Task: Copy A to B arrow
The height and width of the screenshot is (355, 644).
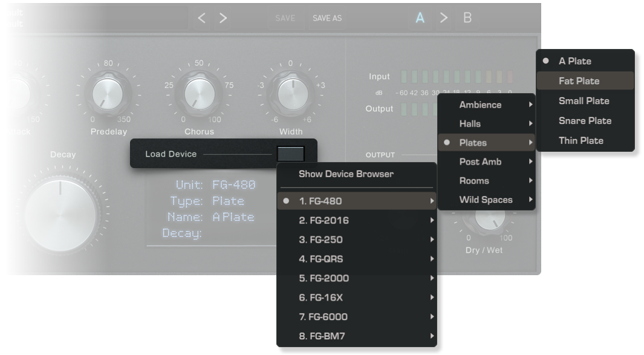Action: [444, 18]
